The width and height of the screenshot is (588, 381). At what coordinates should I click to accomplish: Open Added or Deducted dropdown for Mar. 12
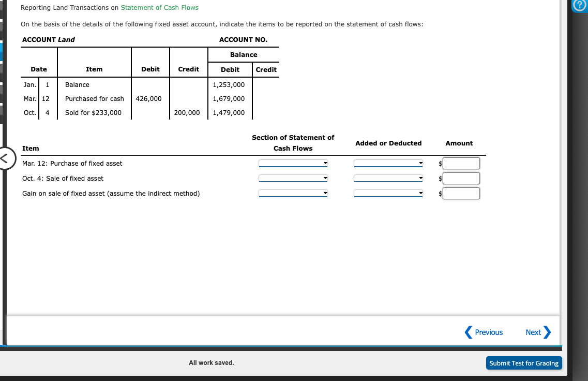click(x=388, y=163)
